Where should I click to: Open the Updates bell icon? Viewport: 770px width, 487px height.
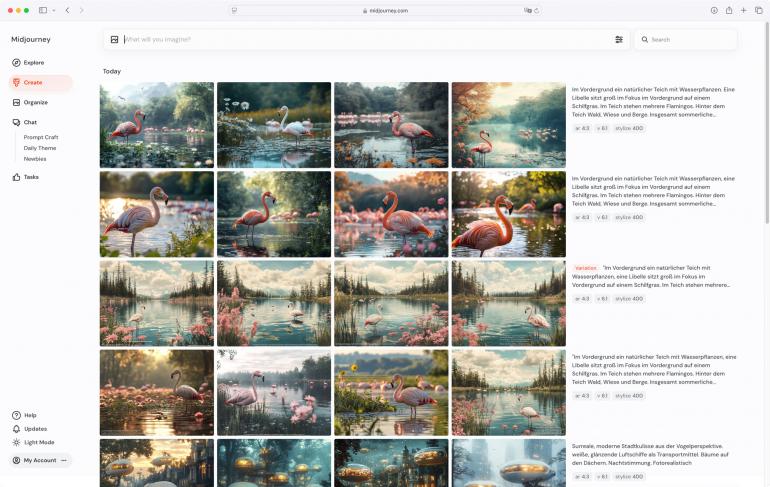pyautogui.click(x=16, y=429)
